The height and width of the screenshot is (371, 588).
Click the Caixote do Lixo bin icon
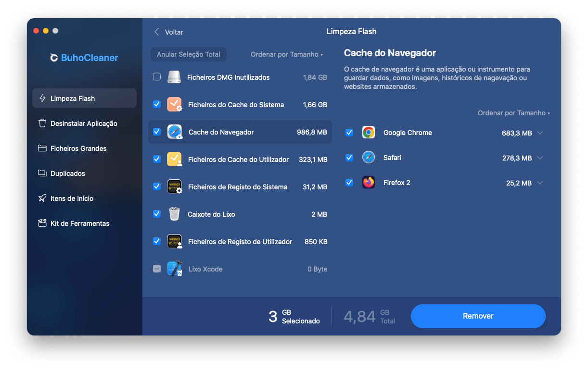pos(174,214)
